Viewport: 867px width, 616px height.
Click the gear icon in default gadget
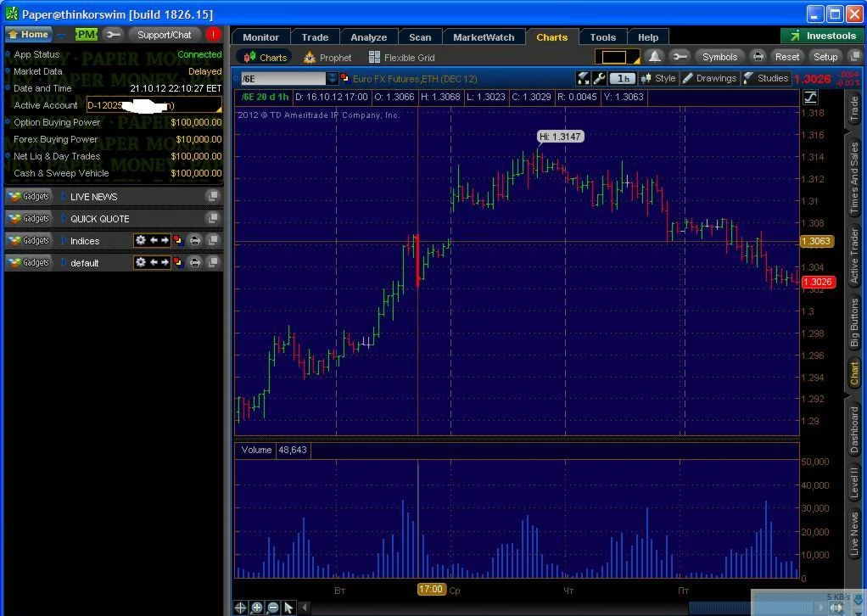tap(141, 262)
